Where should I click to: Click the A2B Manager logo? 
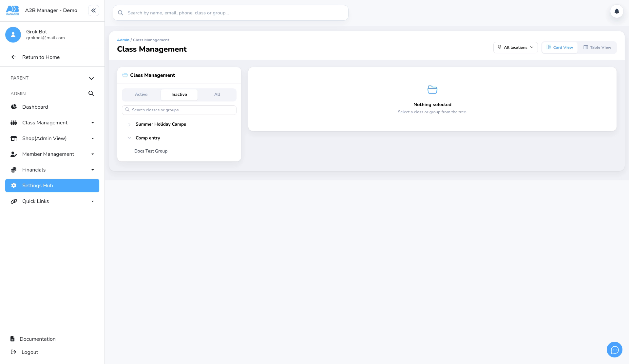12,10
